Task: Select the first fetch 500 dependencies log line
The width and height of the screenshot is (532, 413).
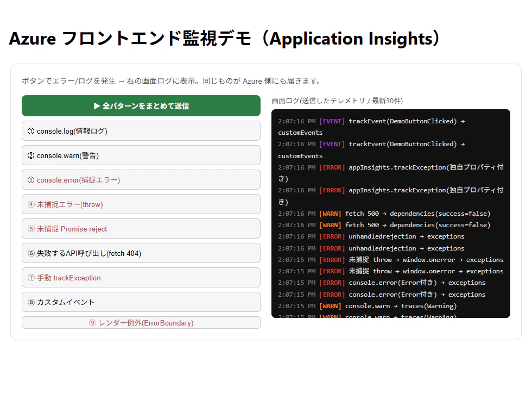Action: point(384,213)
